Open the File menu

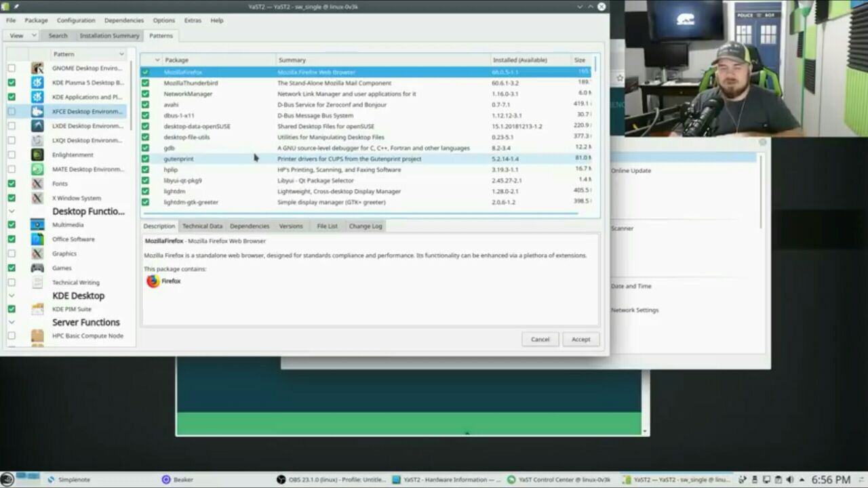coord(11,20)
